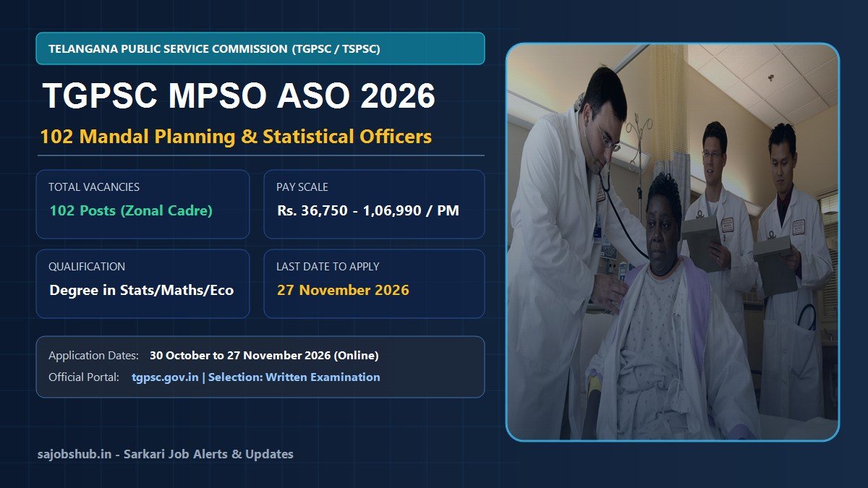Click the LAST DATE TO APPLY label

(328, 266)
